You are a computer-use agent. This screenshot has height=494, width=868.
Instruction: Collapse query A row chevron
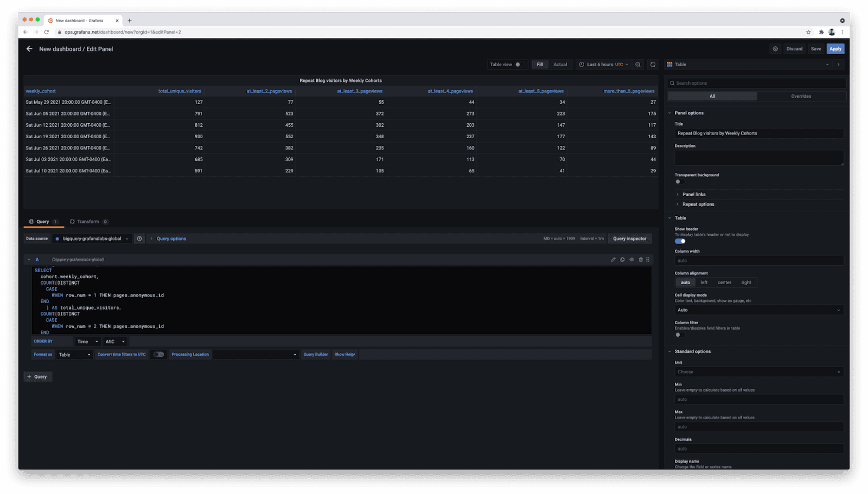coord(29,260)
